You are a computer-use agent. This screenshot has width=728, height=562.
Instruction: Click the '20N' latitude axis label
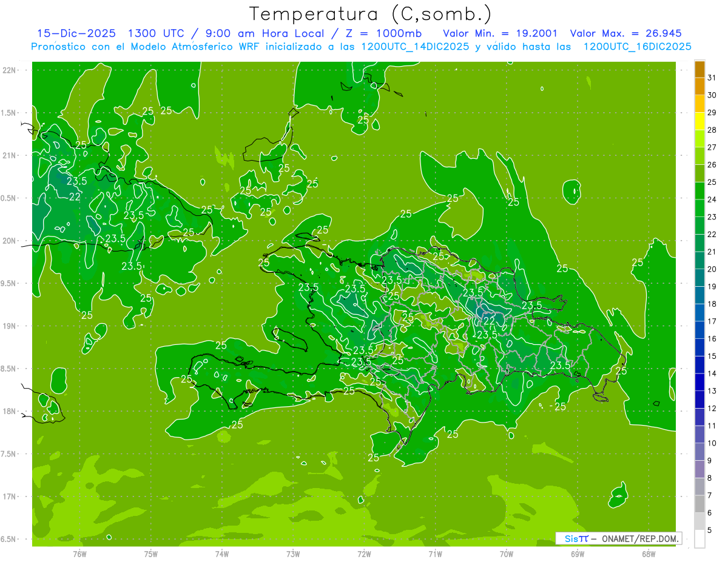(10, 241)
